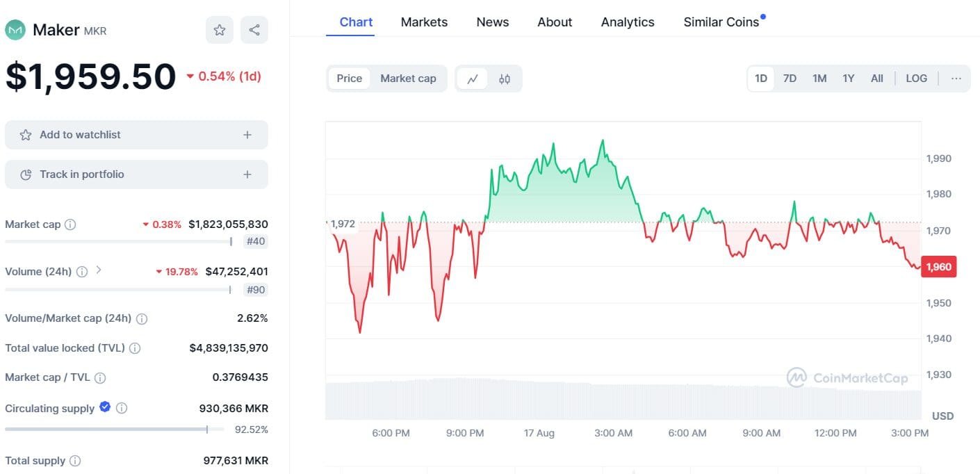This screenshot has height=474, width=980.
Task: Select the 7D time range
Action: coord(790,78)
